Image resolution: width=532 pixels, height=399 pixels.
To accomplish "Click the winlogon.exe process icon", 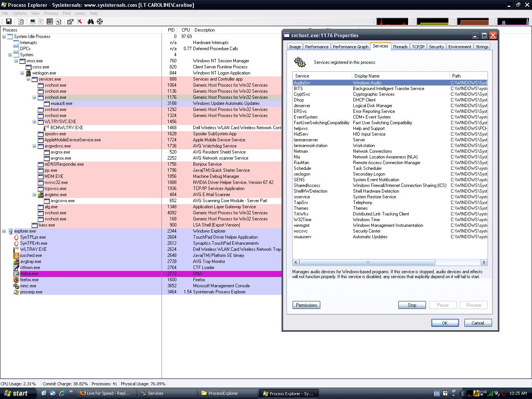I will coord(28,73).
